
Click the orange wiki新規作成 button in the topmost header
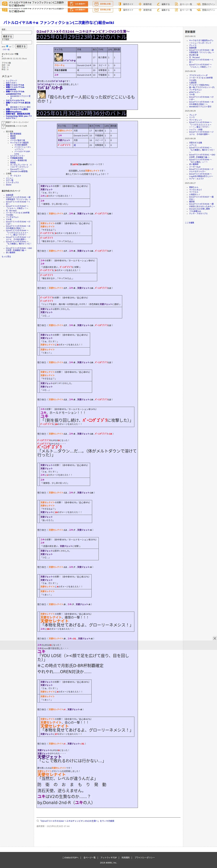[x=78, y=4]
